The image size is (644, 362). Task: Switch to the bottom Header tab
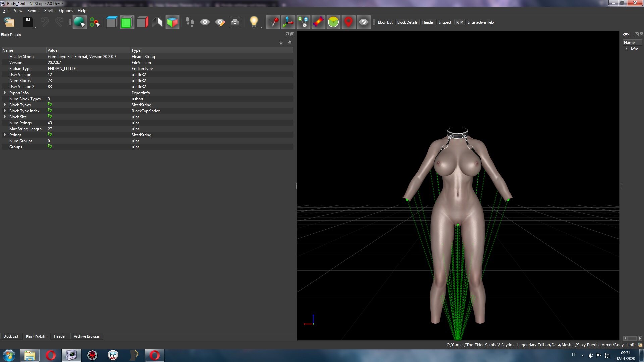click(x=60, y=336)
